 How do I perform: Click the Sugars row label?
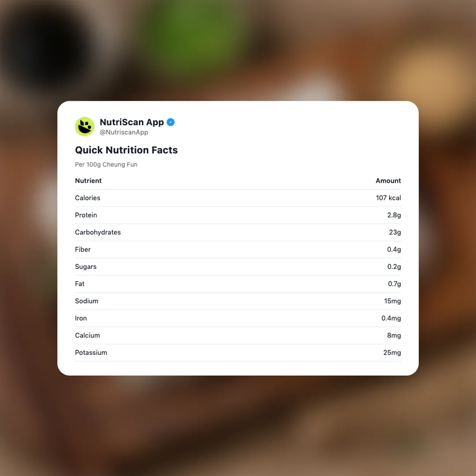coord(86,267)
